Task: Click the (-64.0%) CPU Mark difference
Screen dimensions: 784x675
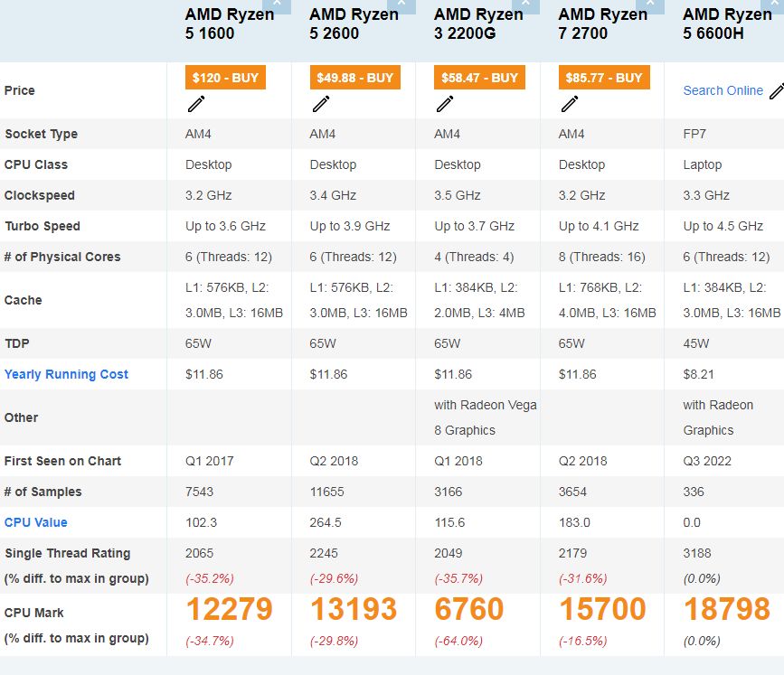Action: click(x=458, y=641)
